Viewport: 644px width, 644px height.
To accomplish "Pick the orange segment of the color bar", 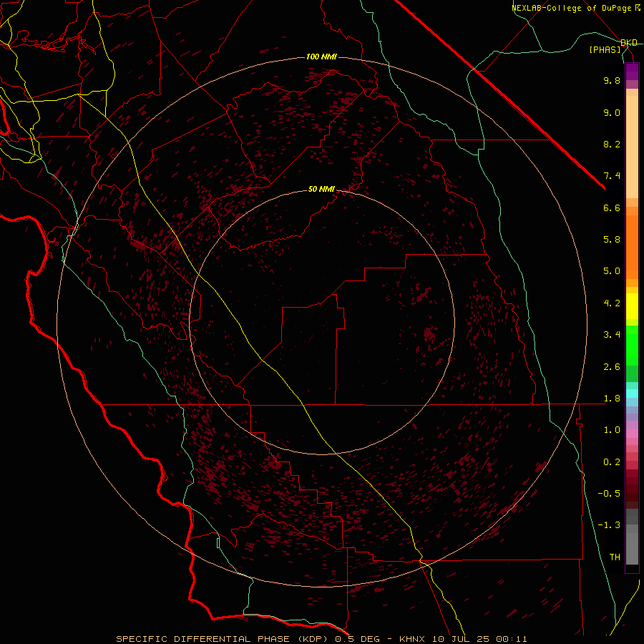I will coord(632,248).
